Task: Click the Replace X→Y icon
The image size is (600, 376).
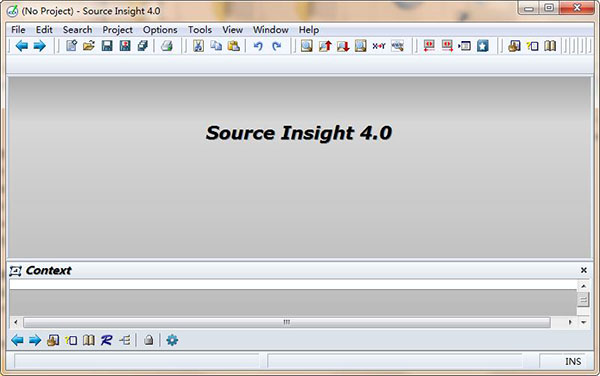Action: coord(379,46)
